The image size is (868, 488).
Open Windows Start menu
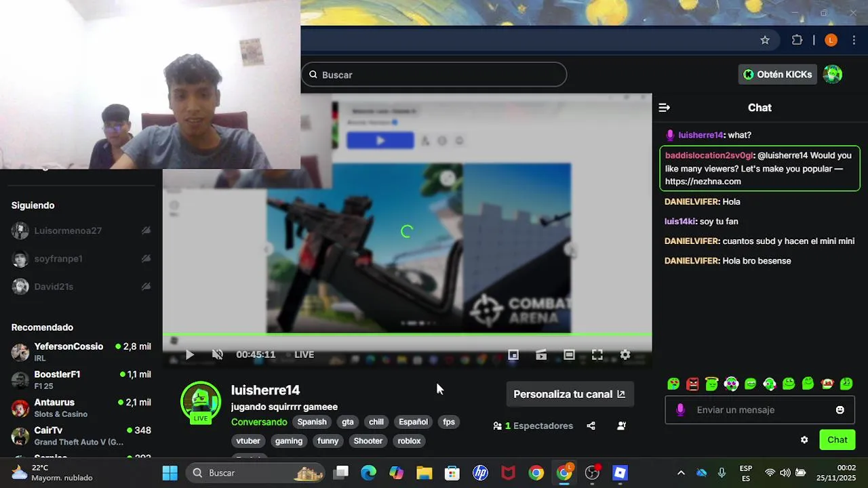click(170, 472)
